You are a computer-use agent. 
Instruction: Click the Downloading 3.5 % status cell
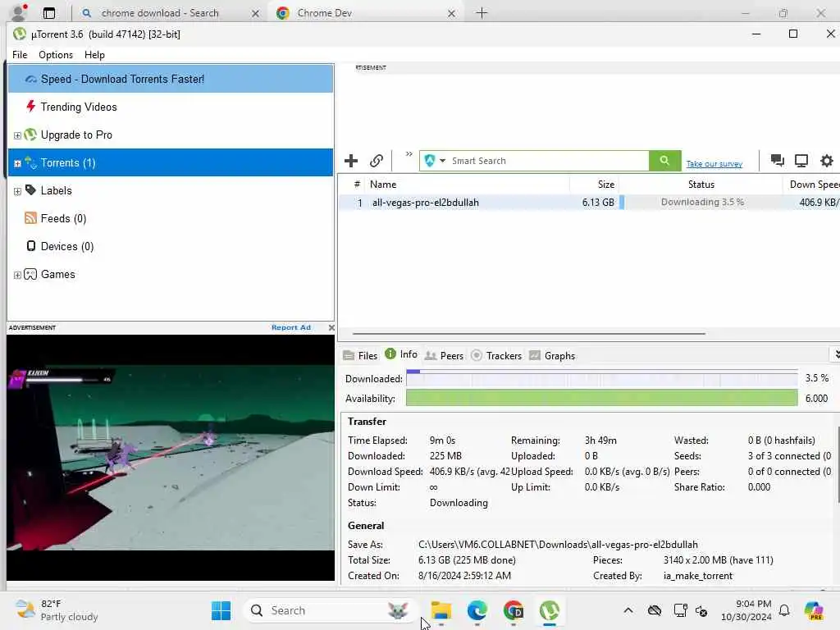pyautogui.click(x=702, y=202)
